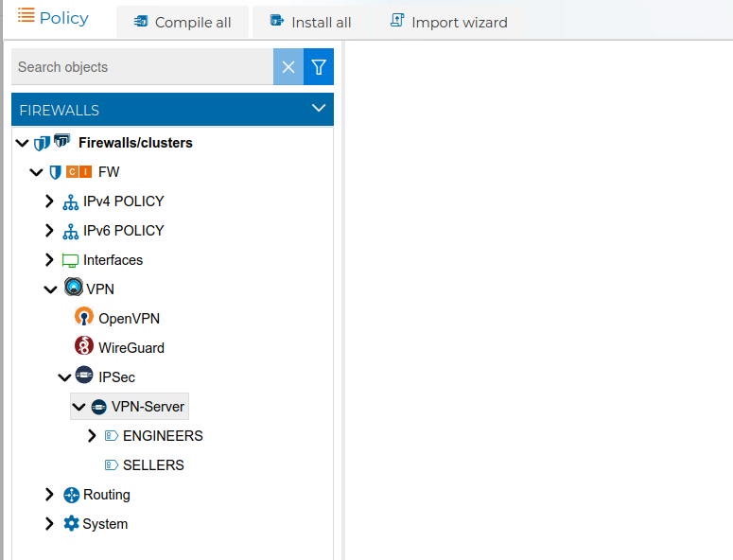Expand the Routing node

click(49, 495)
